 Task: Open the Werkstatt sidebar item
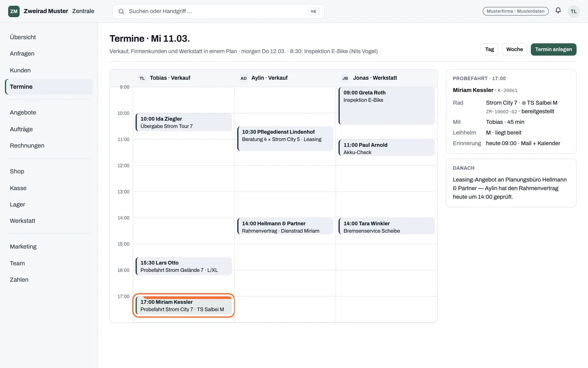point(49,221)
